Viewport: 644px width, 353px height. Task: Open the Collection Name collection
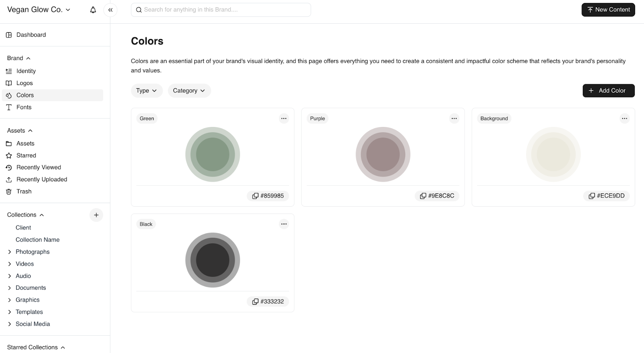[x=37, y=240]
